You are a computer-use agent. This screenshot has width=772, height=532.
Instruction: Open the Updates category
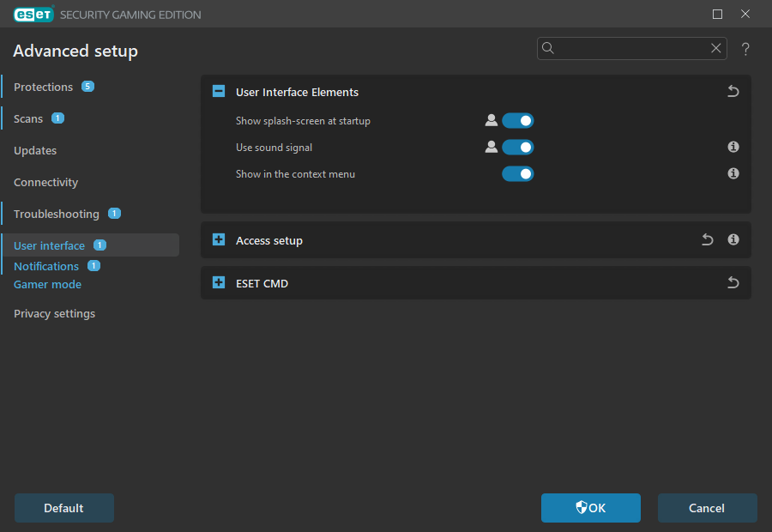[35, 150]
